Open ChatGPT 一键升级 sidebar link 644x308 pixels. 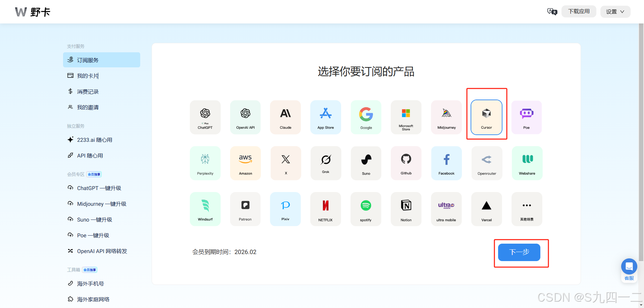102,188
